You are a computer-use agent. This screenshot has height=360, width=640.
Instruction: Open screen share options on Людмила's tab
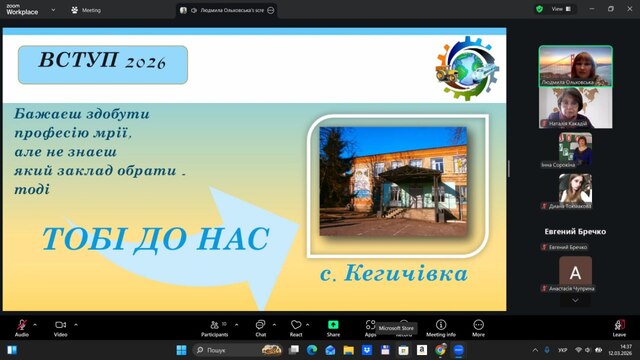click(271, 10)
